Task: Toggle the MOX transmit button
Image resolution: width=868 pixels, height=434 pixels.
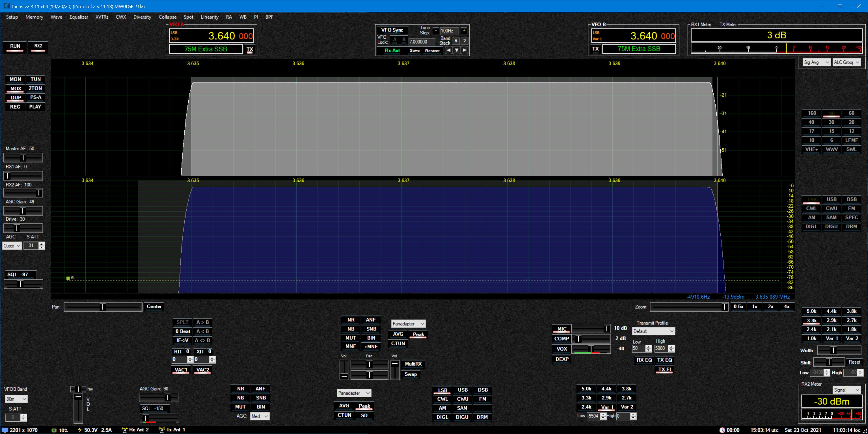Action: click(16, 88)
